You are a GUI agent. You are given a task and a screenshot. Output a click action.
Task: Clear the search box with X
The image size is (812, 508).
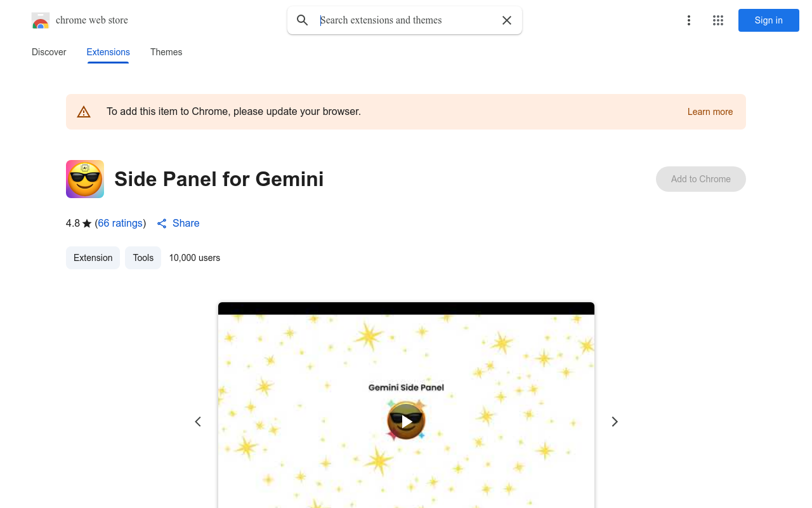coord(507,20)
